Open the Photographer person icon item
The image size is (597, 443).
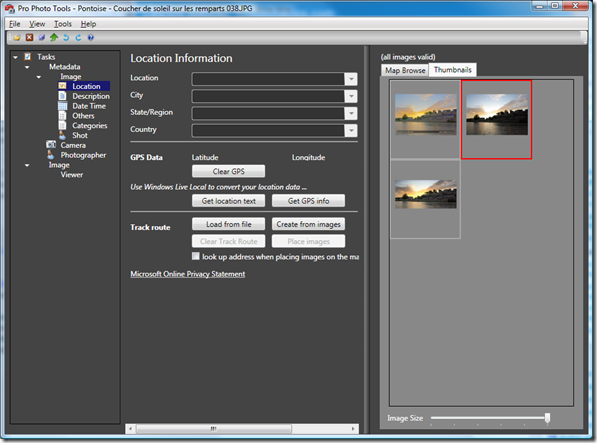51,155
